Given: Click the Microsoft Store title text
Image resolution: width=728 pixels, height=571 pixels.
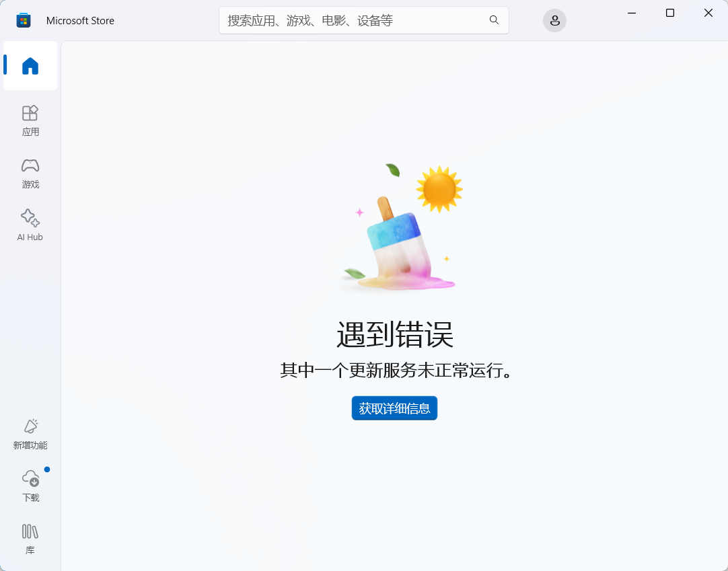Looking at the screenshot, I should coord(80,20).
